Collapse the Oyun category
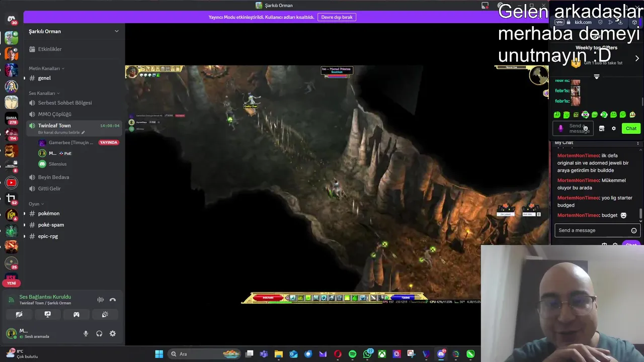This screenshot has height=362, width=644. point(36,204)
